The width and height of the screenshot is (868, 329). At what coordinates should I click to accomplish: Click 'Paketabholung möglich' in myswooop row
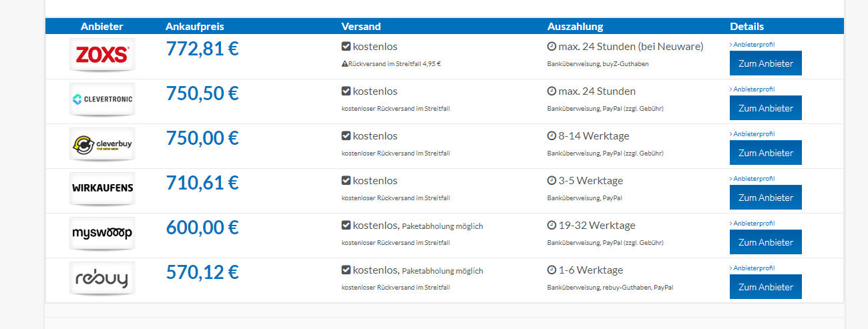pyautogui.click(x=443, y=226)
